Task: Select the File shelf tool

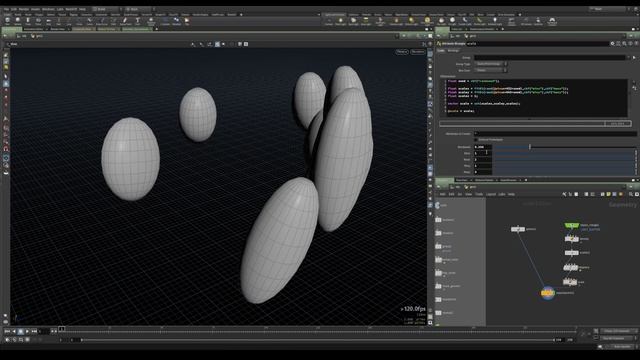Action: tap(187, 21)
